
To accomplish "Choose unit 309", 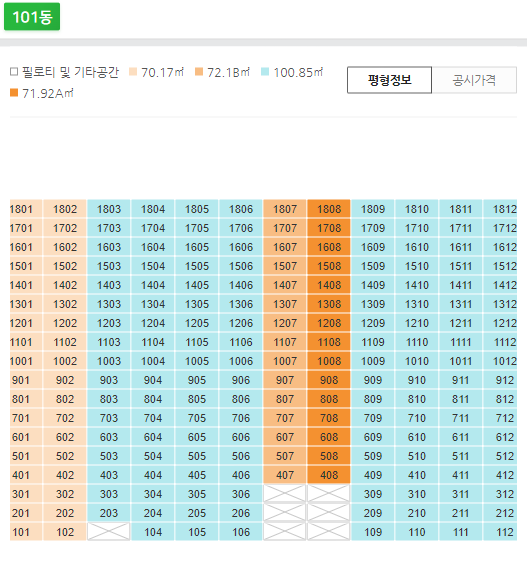I will tap(373, 494).
